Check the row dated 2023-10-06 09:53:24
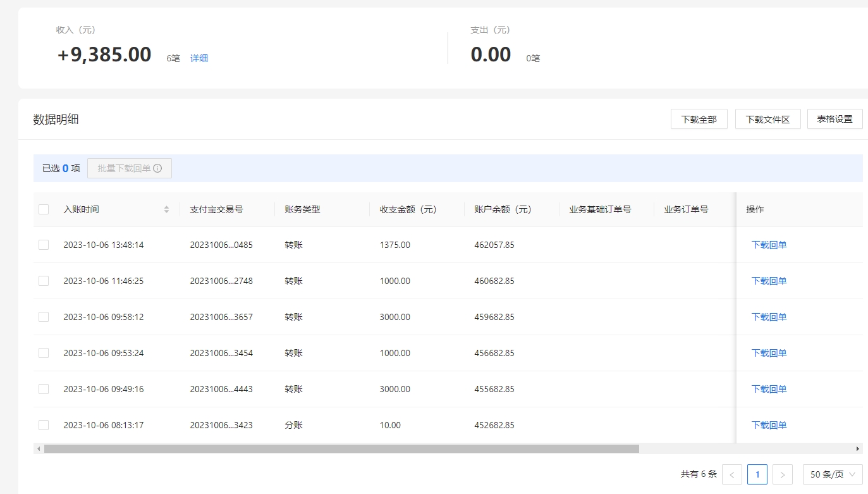Viewport: 868px width, 494px height. click(x=44, y=353)
